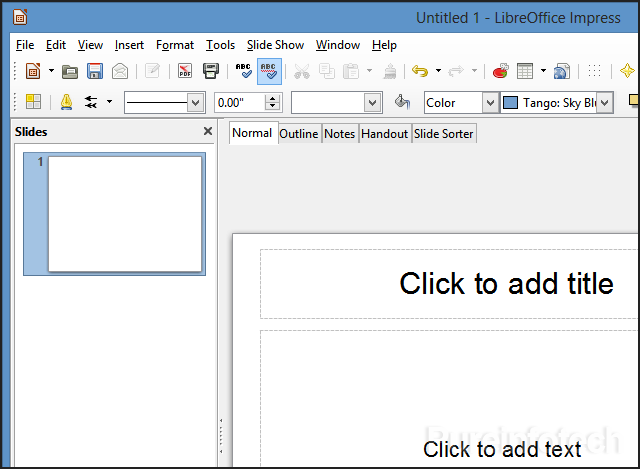The height and width of the screenshot is (469, 640).
Task: Open the Paste options dropdown arrow
Action: tap(370, 71)
